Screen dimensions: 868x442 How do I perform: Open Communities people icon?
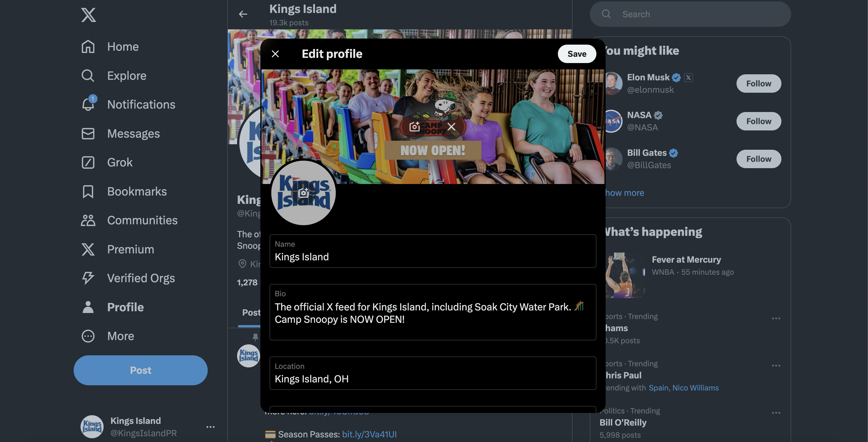point(88,220)
